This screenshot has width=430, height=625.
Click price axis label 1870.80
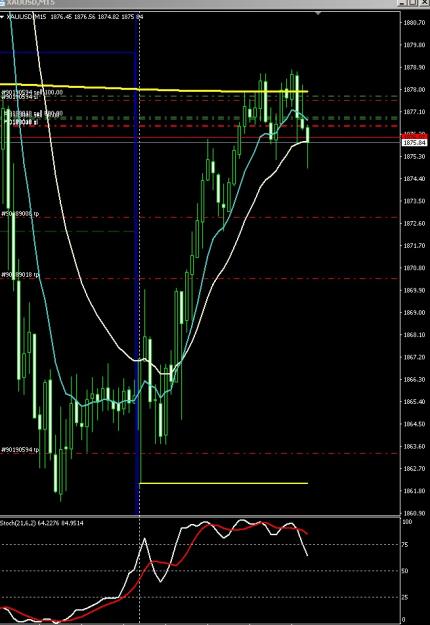(x=414, y=268)
